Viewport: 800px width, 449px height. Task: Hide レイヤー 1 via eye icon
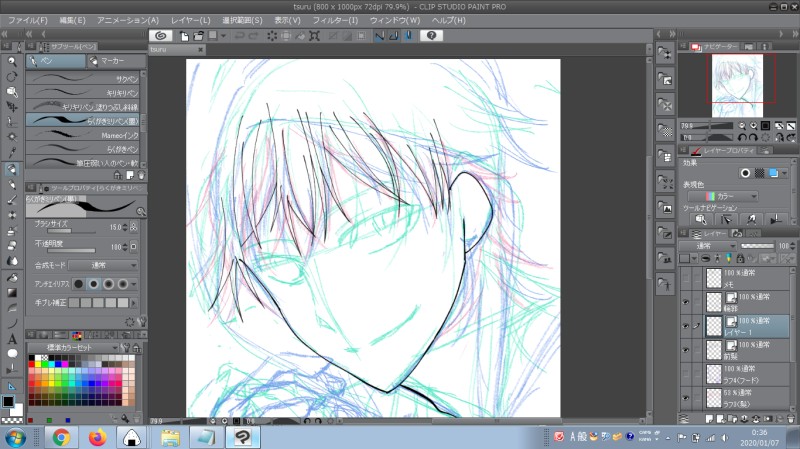tap(685, 326)
